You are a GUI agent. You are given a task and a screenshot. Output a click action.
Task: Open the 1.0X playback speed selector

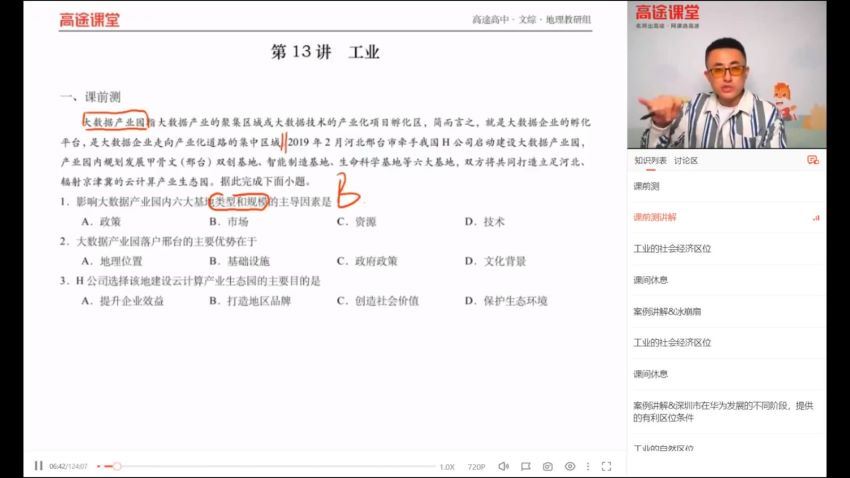click(x=447, y=467)
